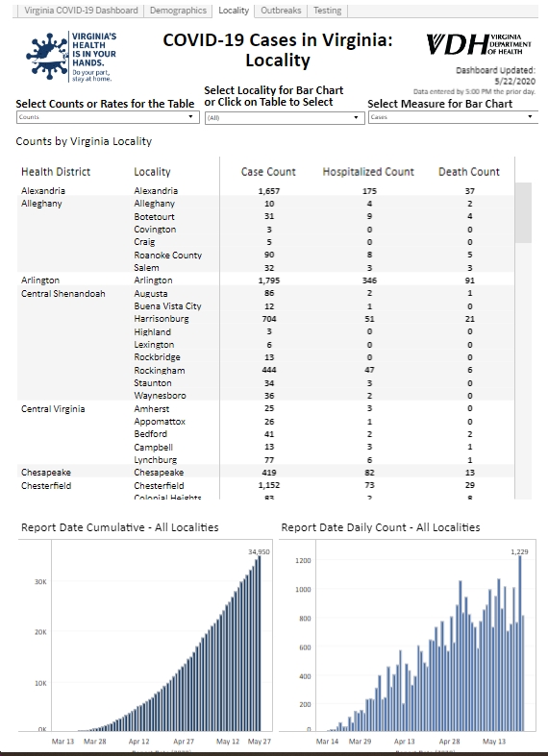Click the Case Count column header

point(268,172)
